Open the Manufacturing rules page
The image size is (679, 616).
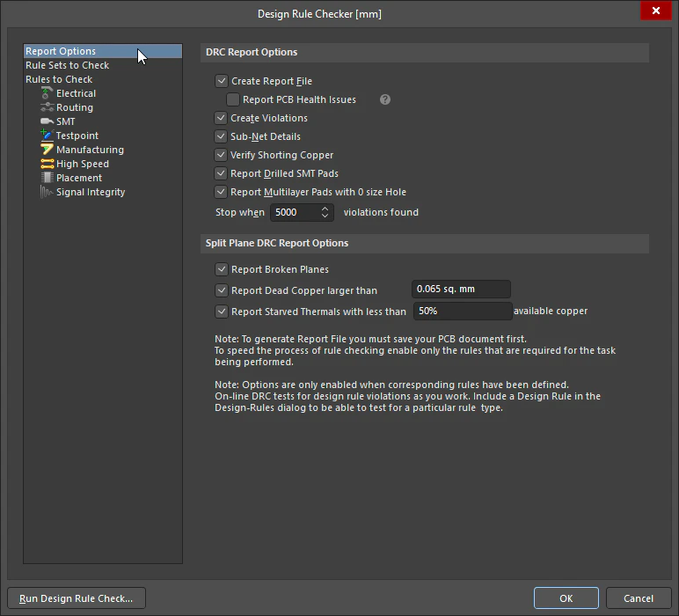[x=90, y=150]
